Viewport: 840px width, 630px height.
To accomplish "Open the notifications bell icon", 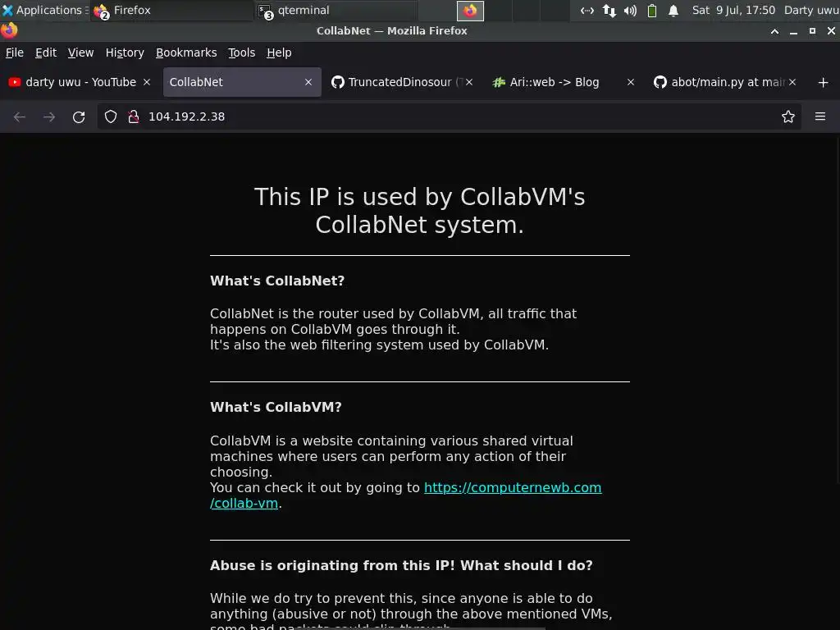I will [x=673, y=10].
